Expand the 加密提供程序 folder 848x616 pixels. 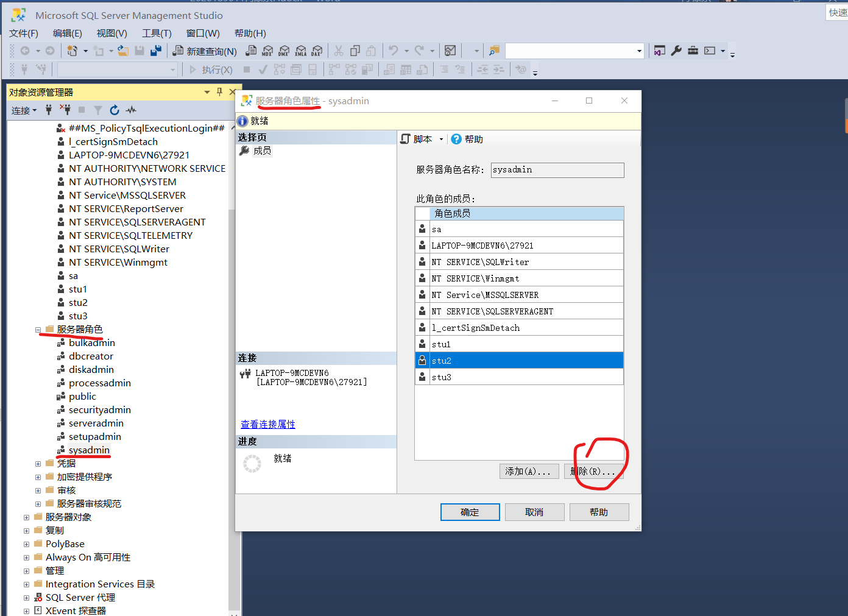pyautogui.click(x=38, y=477)
